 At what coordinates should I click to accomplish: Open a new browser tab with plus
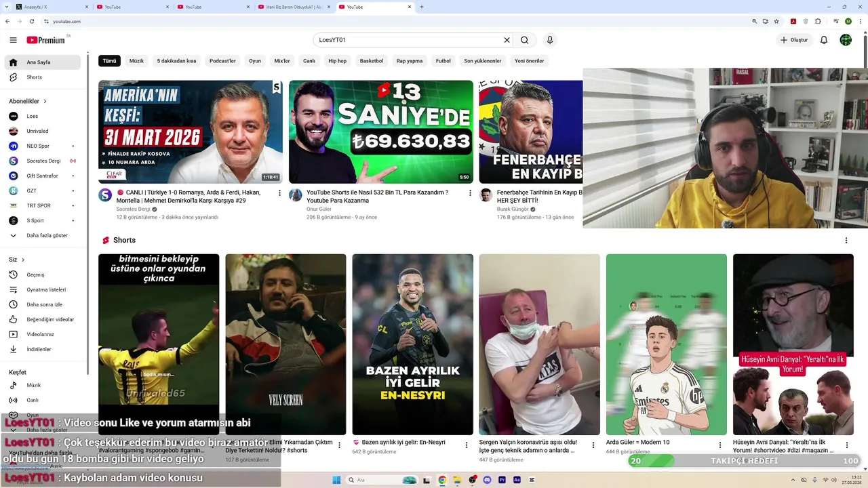[x=422, y=7]
